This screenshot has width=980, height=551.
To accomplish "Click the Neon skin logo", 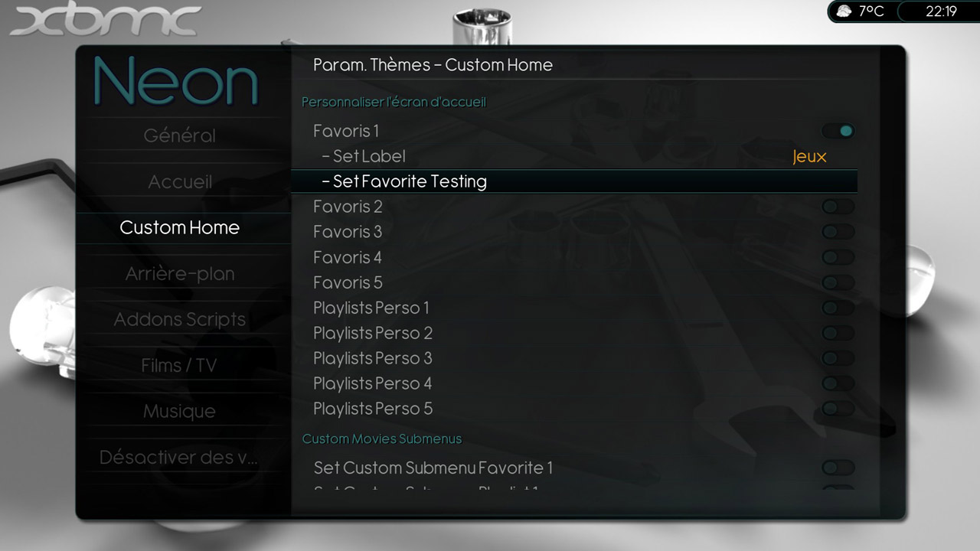I will (x=176, y=81).
